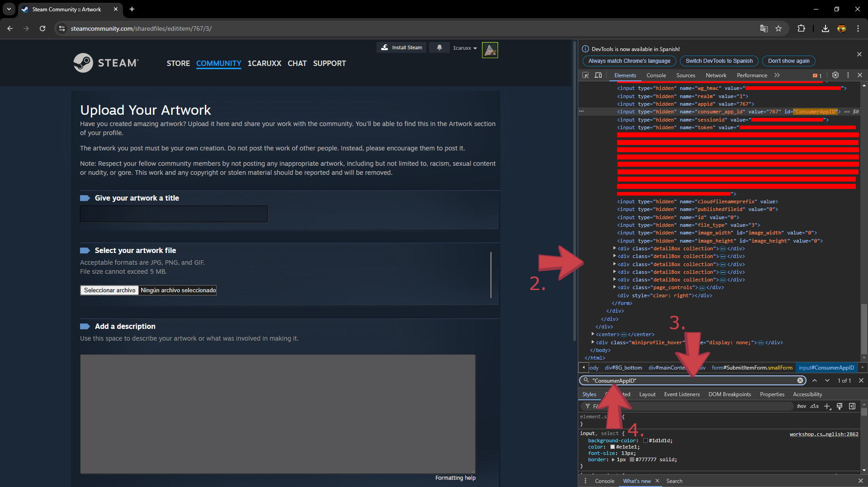Screen dimensions: 868x487
Task: Open DevTools settings gear
Action: [835, 75]
